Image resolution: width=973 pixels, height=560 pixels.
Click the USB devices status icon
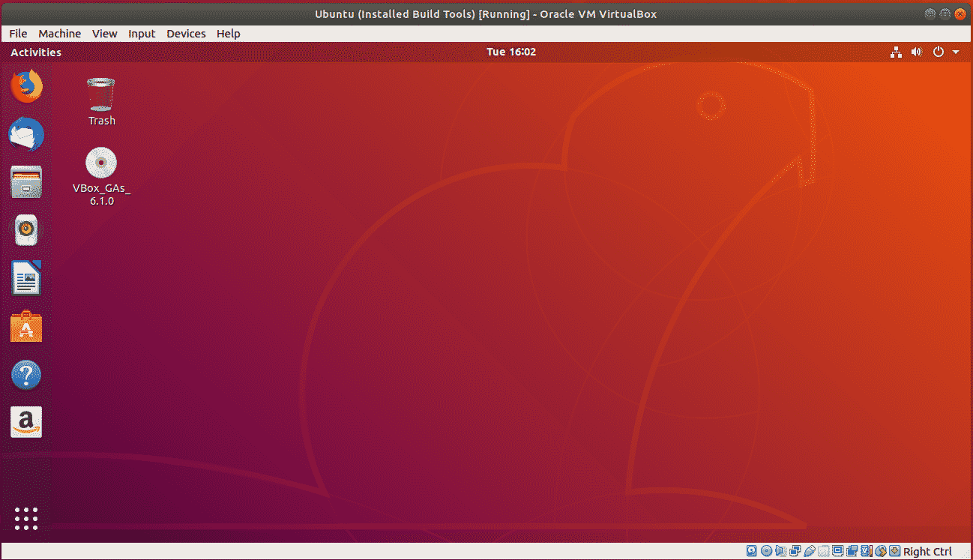tap(810, 551)
